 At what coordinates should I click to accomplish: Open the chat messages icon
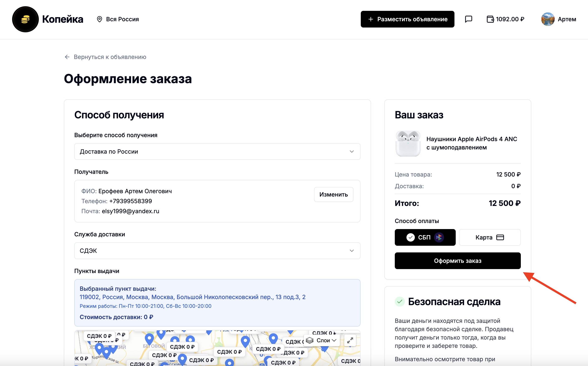tap(469, 19)
